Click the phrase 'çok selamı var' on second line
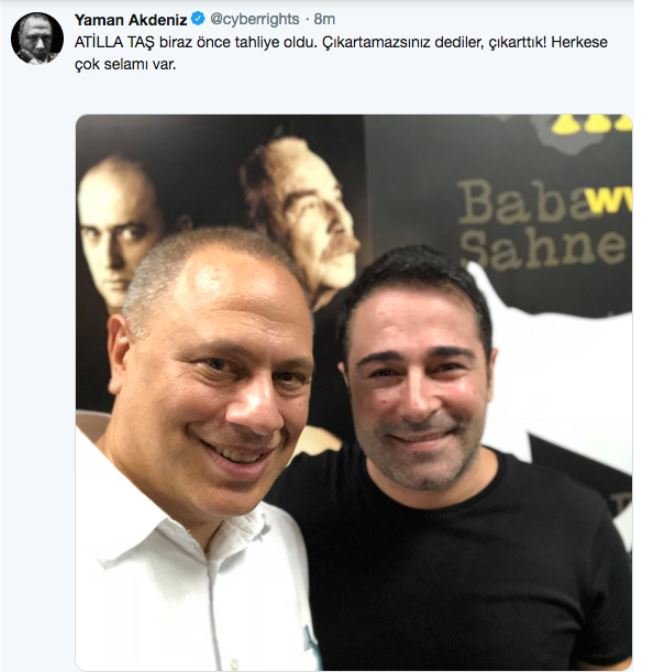 point(125,65)
